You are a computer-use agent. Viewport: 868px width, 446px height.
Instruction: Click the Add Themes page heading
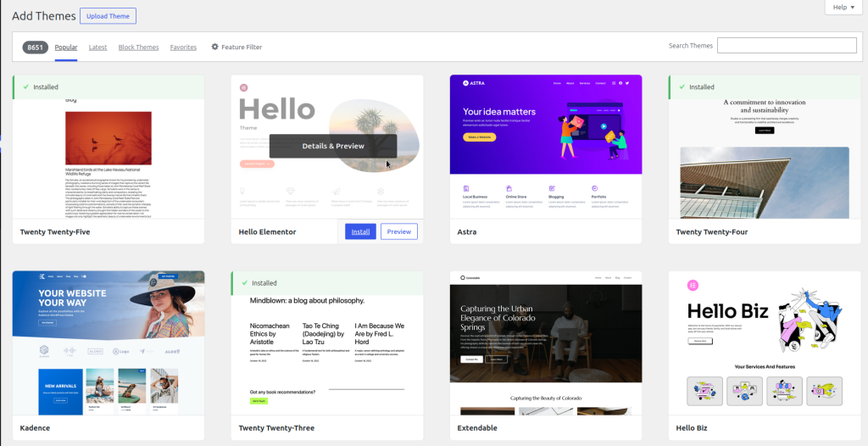(44, 15)
